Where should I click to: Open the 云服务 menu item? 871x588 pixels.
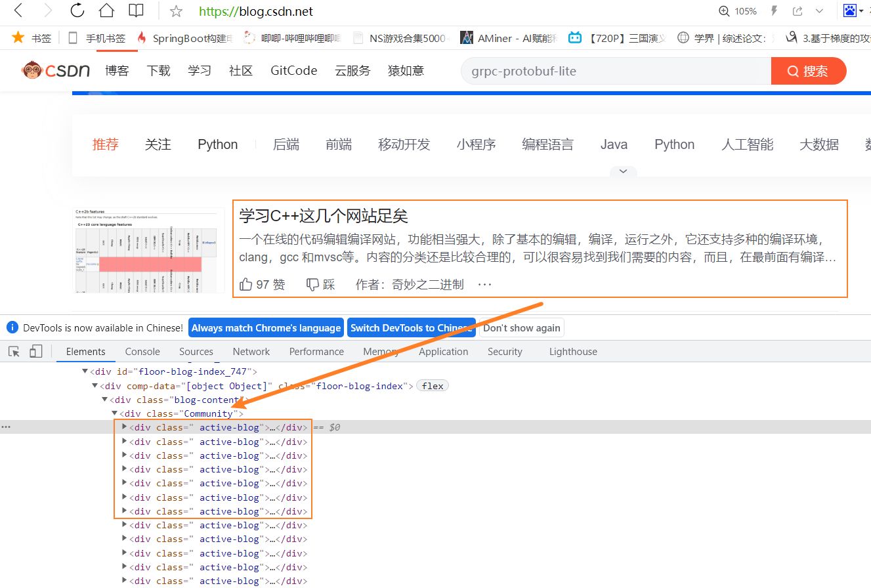[352, 71]
